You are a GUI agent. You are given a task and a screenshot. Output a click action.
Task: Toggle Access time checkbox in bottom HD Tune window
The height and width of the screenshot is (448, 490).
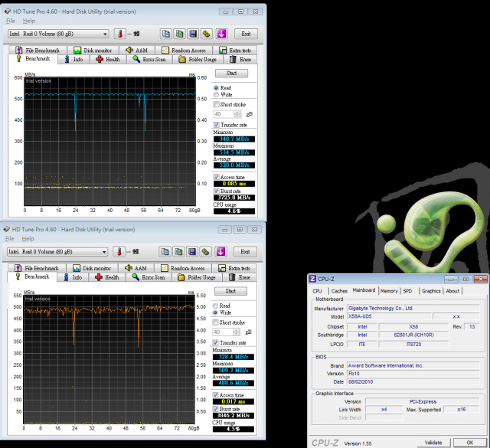[x=215, y=395]
